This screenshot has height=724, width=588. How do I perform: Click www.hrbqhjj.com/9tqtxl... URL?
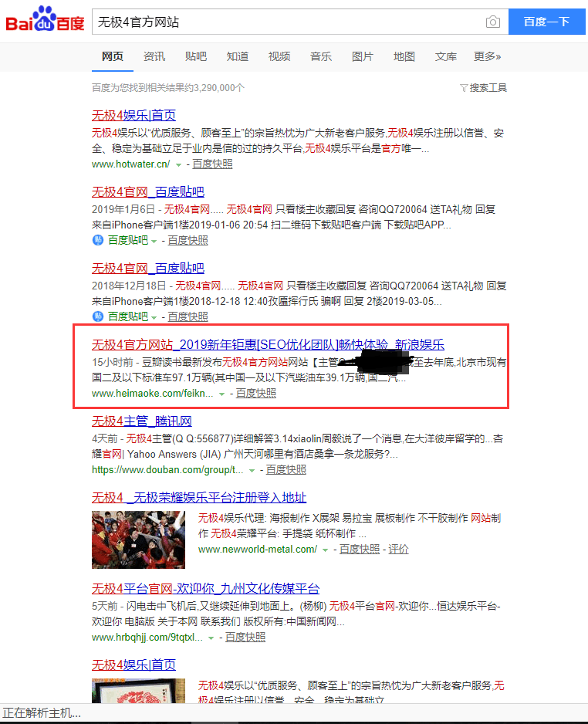point(147,638)
